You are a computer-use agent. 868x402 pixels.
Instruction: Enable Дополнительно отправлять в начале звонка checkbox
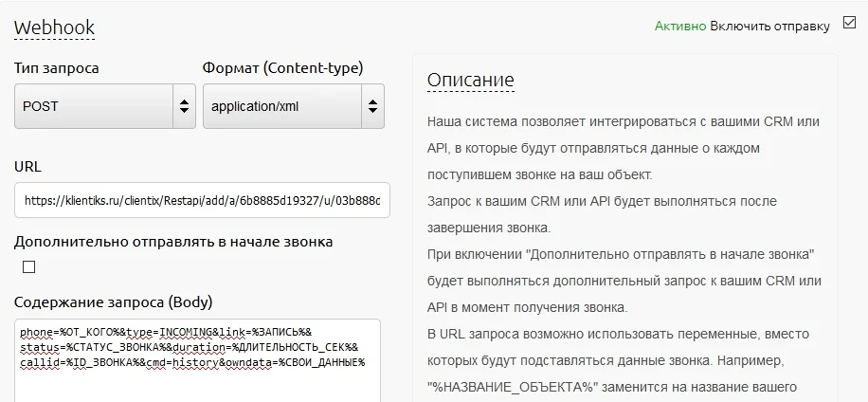(28, 266)
